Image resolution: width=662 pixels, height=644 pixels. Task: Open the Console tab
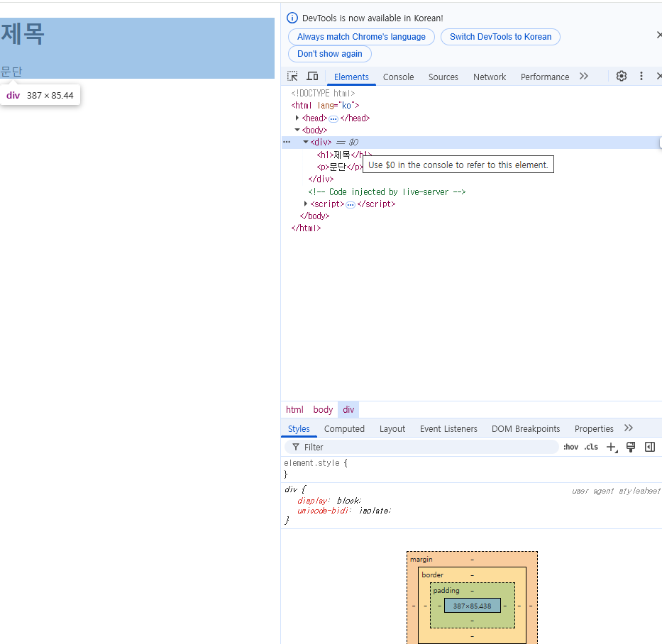tap(398, 77)
